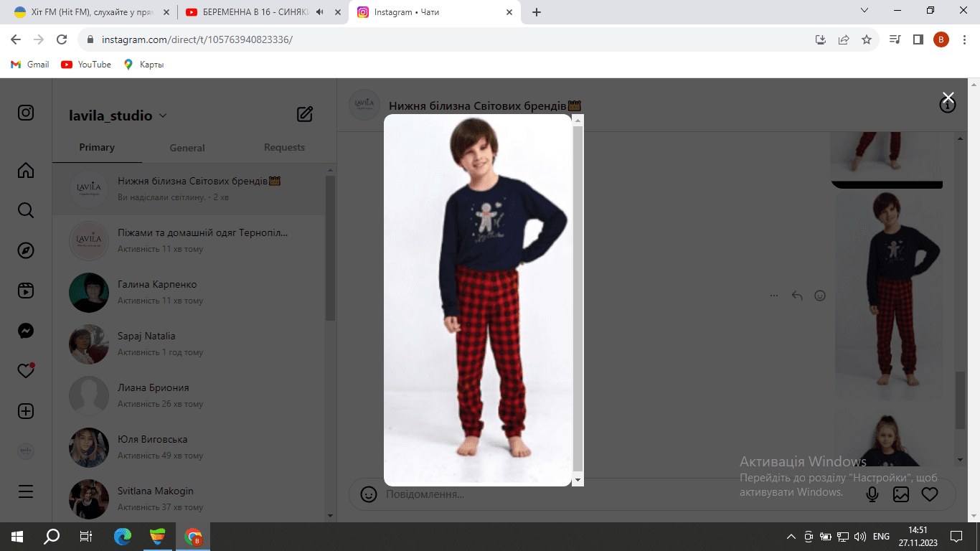Open a new browser tab
The width and height of the screenshot is (980, 551).
tap(537, 12)
